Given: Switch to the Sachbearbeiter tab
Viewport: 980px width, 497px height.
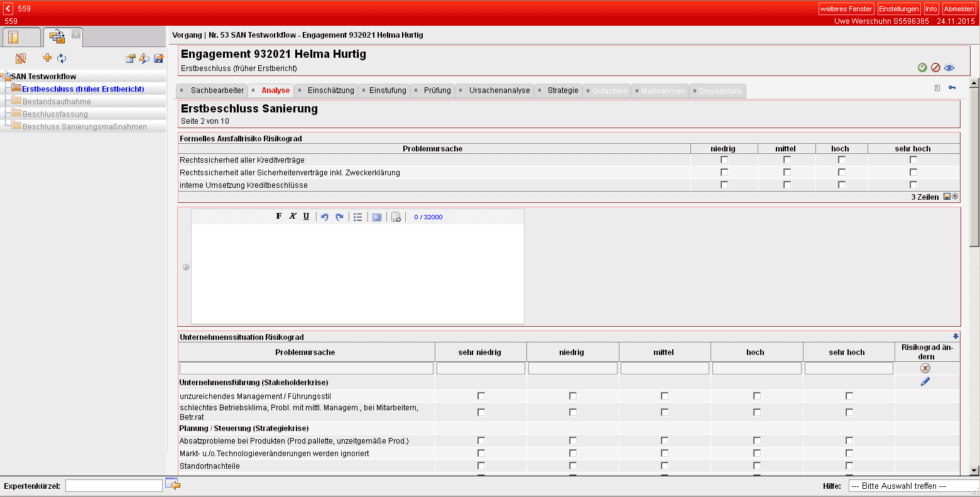Looking at the screenshot, I should 212,90.
